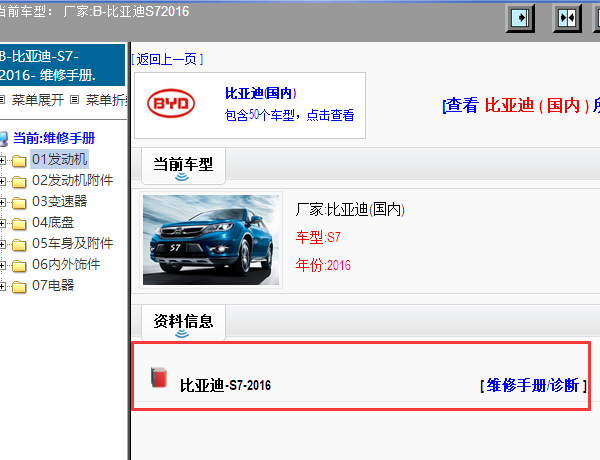Expand the 04底盘 tree node
Image resolution: width=600 pixels, height=460 pixels.
coord(2,223)
